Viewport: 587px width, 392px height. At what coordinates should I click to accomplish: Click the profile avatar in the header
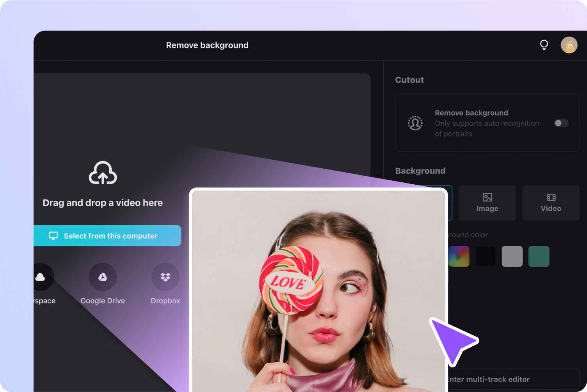pos(569,45)
